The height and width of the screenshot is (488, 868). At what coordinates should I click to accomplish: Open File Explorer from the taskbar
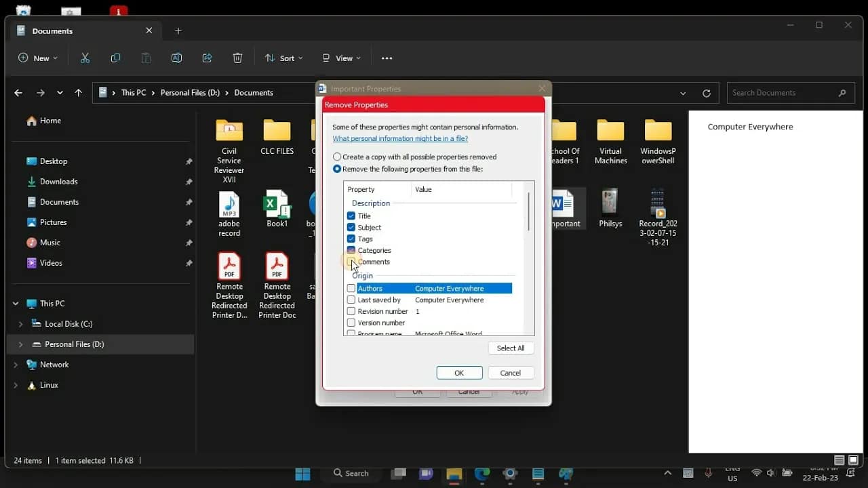454,474
